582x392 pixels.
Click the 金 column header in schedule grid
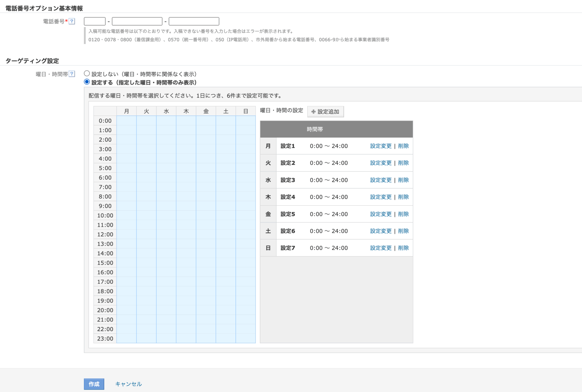point(206,111)
